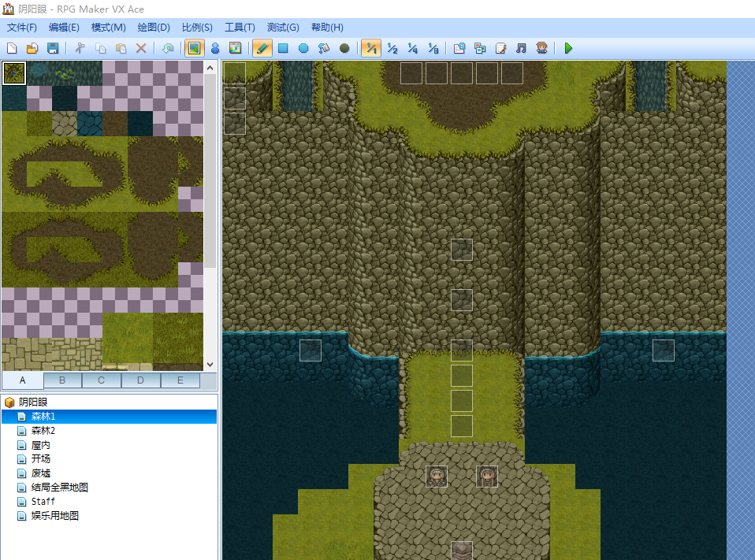Undo the last action with the toolbar arrow

168,48
